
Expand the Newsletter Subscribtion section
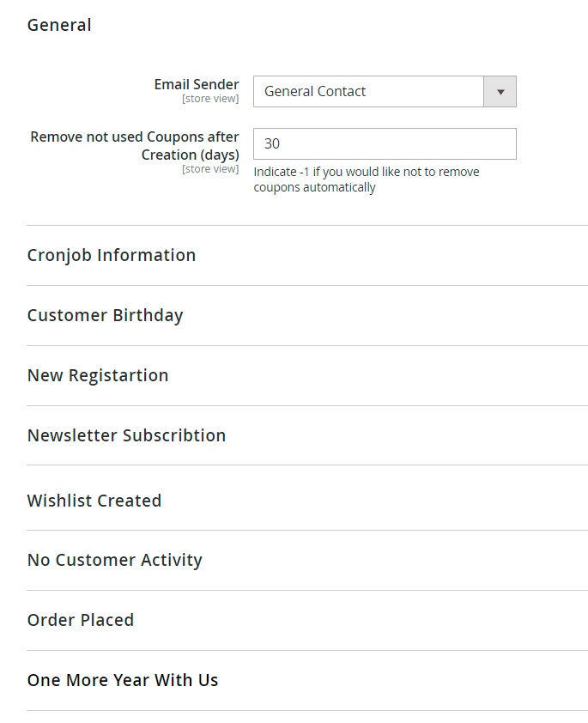coord(126,435)
